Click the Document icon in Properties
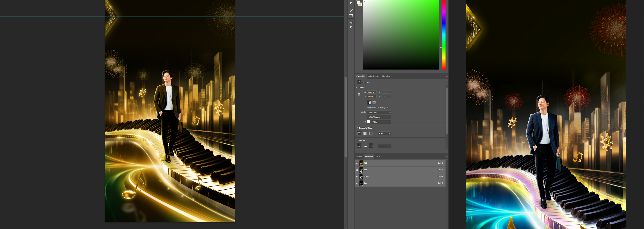 pos(359,82)
